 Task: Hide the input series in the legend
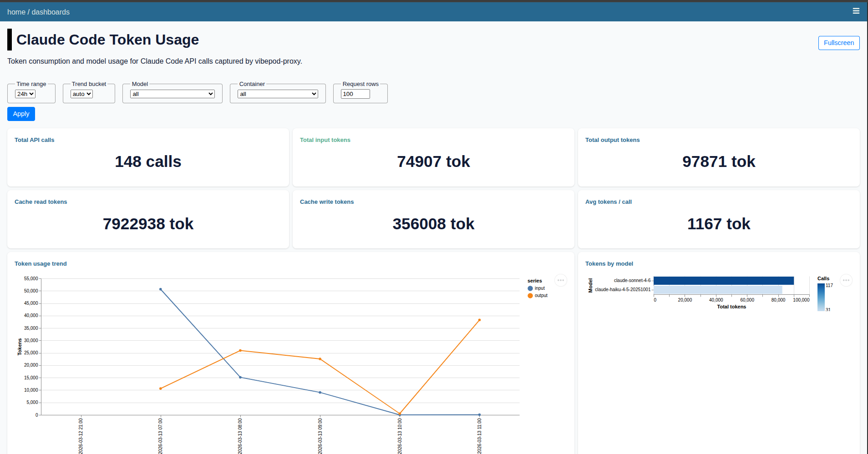537,288
